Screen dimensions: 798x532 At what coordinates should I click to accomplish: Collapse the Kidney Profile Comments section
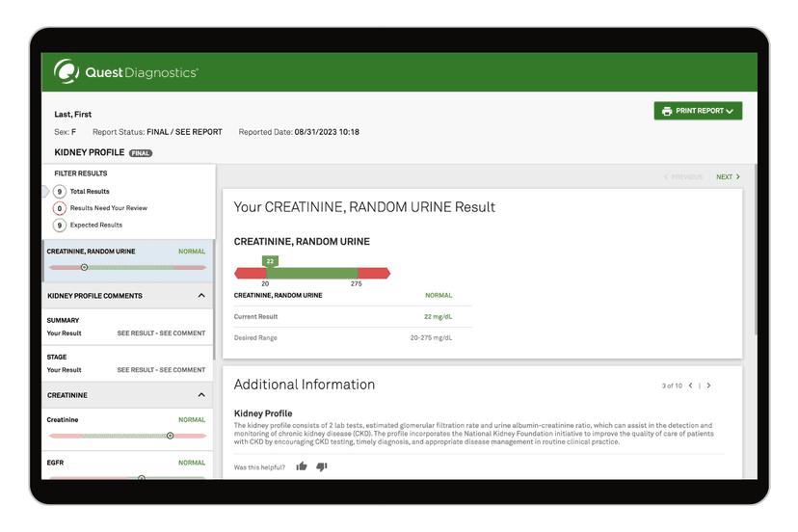[201, 296]
